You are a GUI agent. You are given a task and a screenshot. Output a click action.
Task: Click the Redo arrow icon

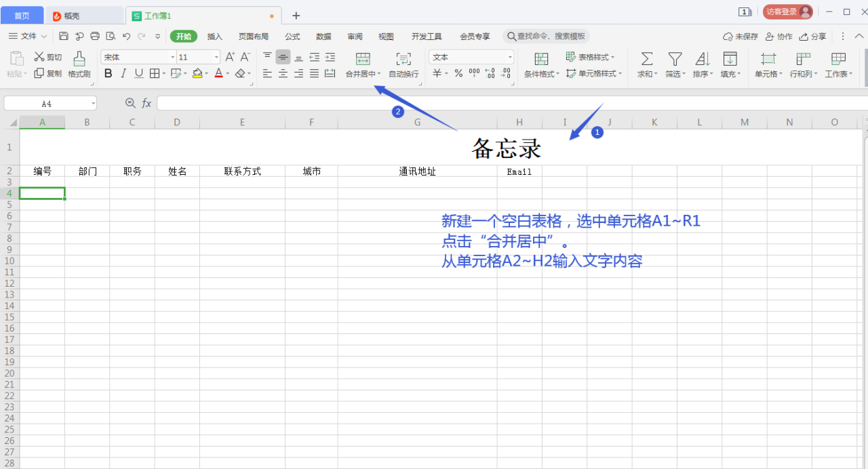tap(142, 37)
